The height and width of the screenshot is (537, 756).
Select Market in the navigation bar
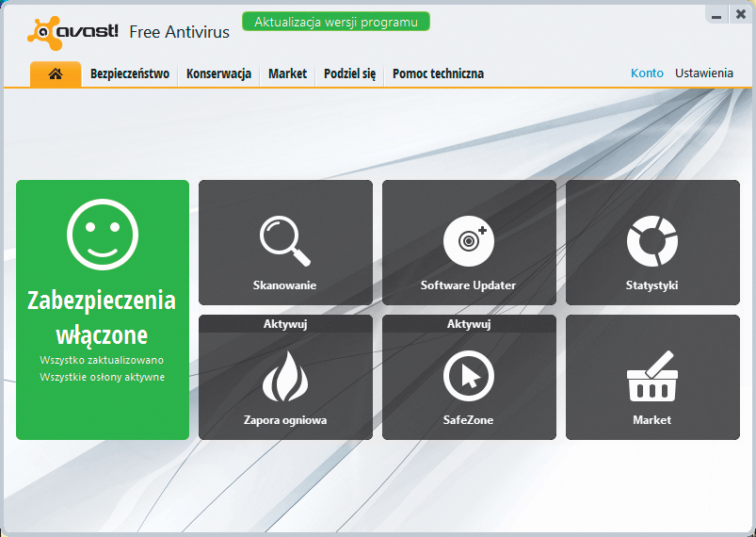287,73
